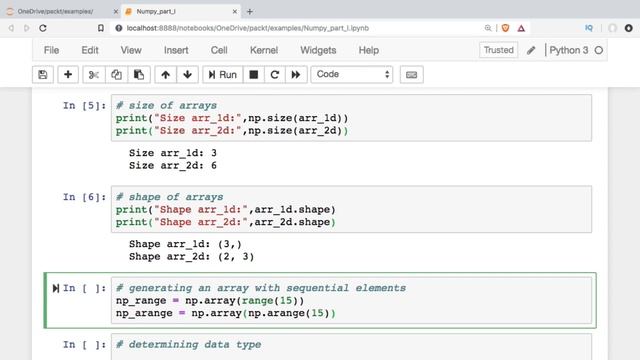This screenshot has height=360, width=640.
Task: Copy selected cells with the toolbar icon
Action: pos(116,75)
